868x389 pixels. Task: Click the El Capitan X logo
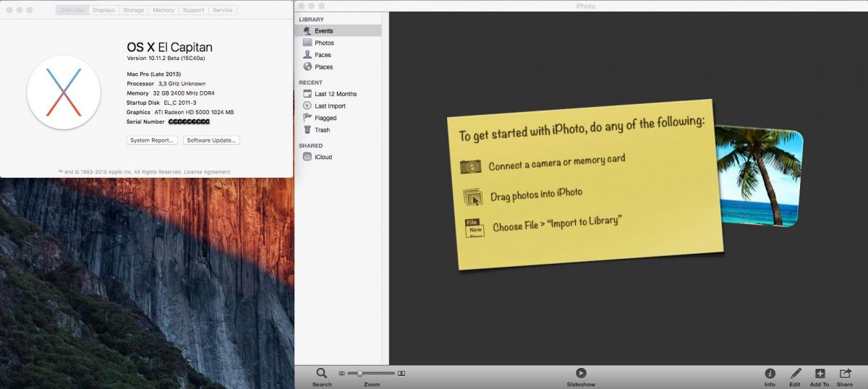pyautogui.click(x=64, y=93)
